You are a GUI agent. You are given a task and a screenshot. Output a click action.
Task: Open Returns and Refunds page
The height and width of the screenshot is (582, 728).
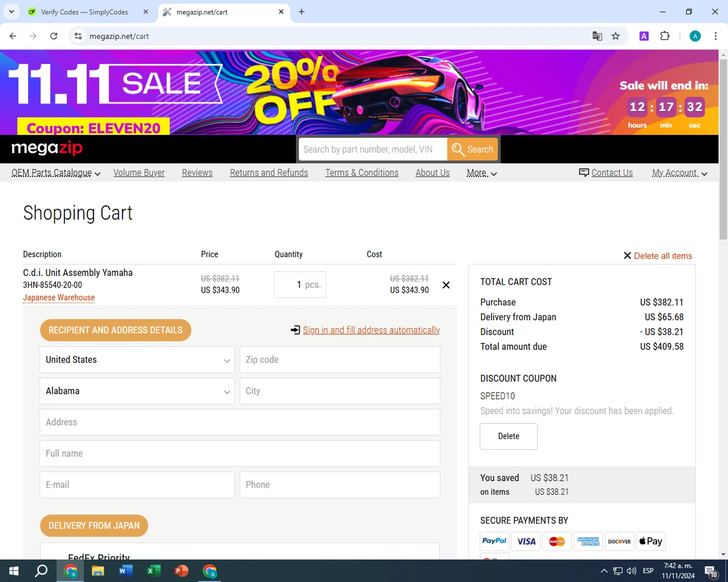pyautogui.click(x=269, y=173)
